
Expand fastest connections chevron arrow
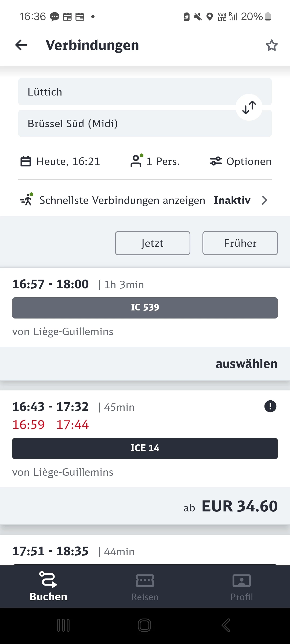coord(264,200)
